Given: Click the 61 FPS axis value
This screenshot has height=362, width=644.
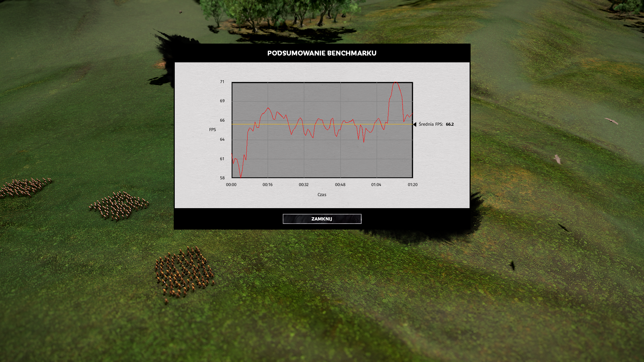Looking at the screenshot, I should [222, 159].
